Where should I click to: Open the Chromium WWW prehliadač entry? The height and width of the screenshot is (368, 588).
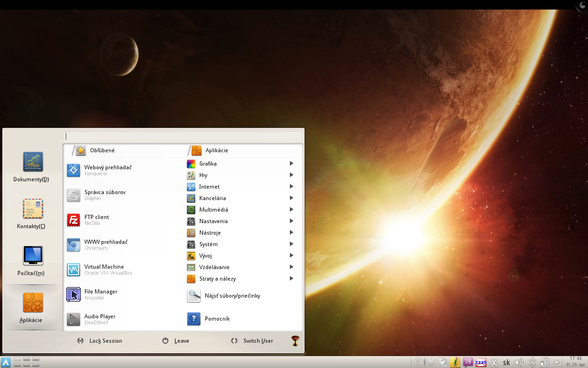pos(124,245)
